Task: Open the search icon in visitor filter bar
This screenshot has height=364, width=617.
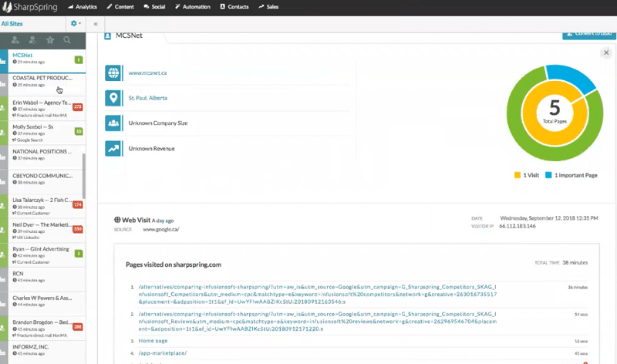Action: pyautogui.click(x=68, y=39)
